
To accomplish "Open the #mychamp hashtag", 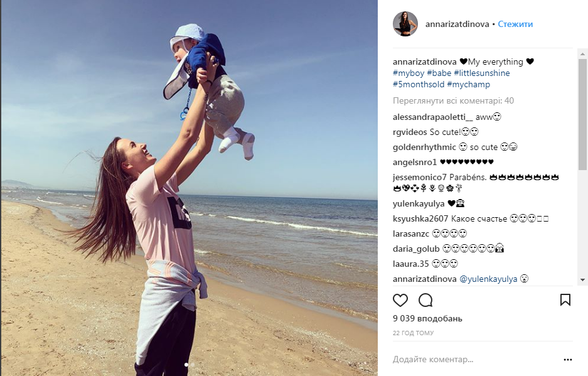I will coord(468,85).
